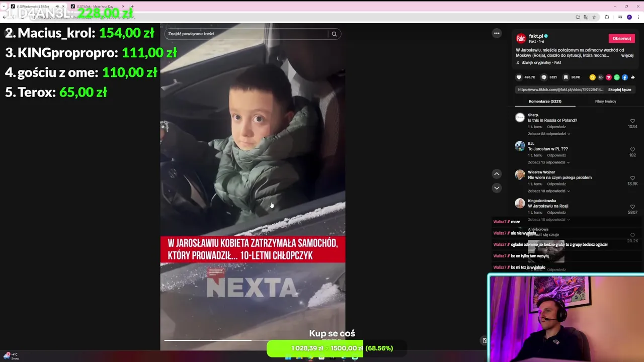Open the Windows weather widget on taskbar
This screenshot has width=644, height=362.
point(11,356)
